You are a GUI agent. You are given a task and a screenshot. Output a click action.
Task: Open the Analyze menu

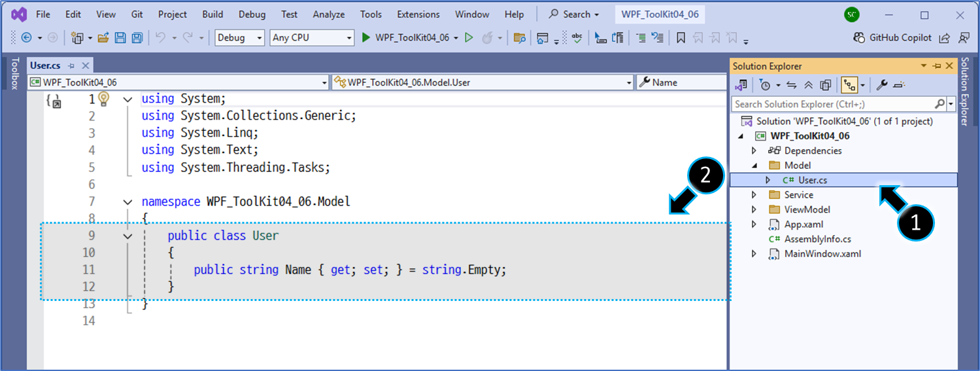tap(328, 14)
